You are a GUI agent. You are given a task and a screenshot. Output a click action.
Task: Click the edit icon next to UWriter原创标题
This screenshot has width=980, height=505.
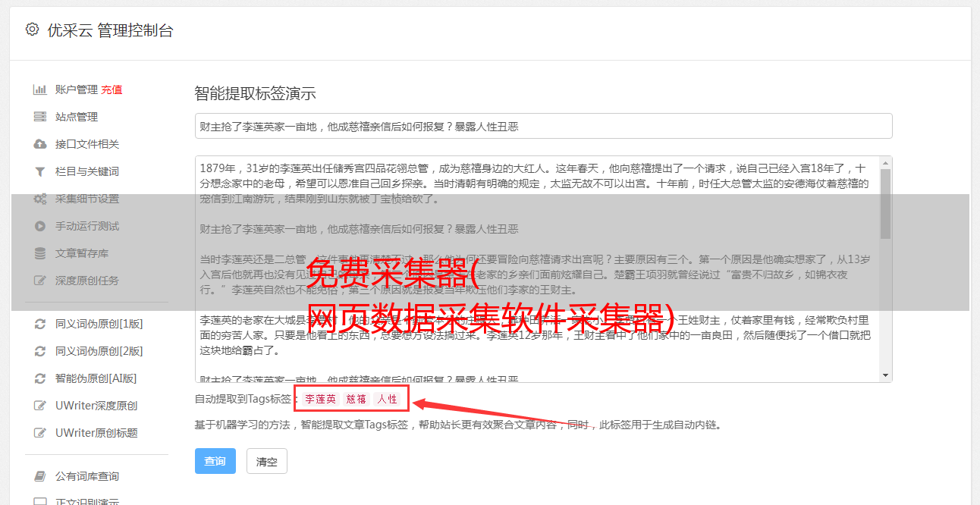pos(40,433)
